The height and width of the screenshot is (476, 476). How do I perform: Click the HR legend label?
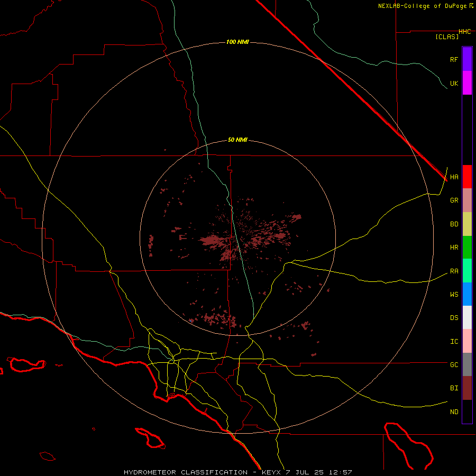454,248
